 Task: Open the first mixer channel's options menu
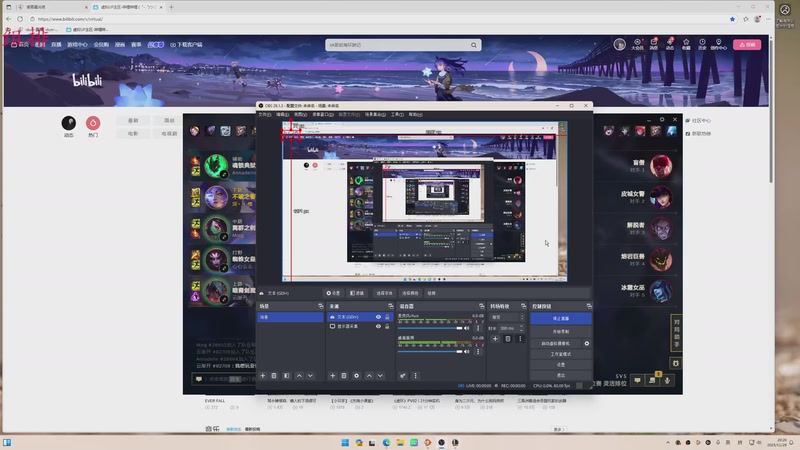(478, 327)
